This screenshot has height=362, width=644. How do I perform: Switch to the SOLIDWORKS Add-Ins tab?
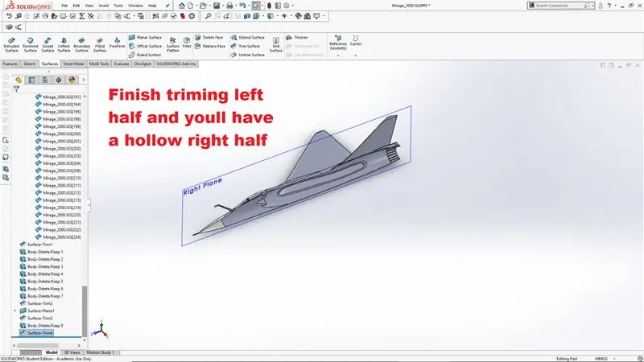[x=175, y=64]
